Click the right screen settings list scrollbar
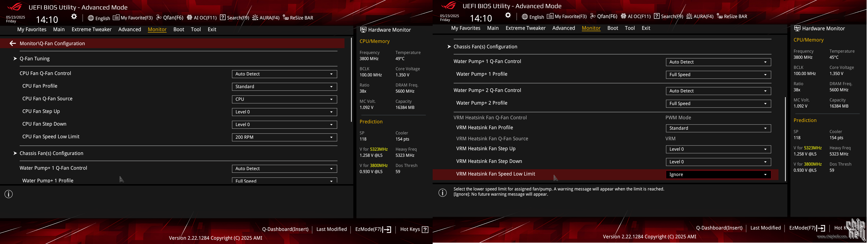 click(x=785, y=139)
